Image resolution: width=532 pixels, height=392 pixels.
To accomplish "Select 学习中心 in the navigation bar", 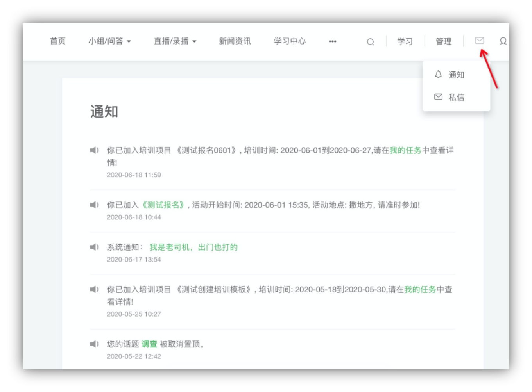I will [x=290, y=41].
